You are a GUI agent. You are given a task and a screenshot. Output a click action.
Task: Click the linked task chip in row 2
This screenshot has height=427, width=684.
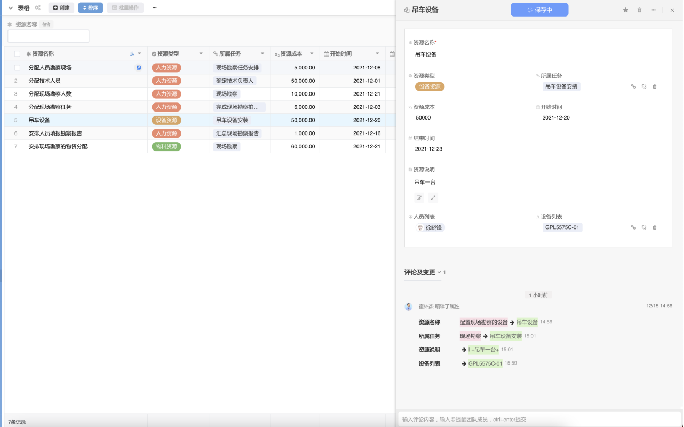click(235, 81)
